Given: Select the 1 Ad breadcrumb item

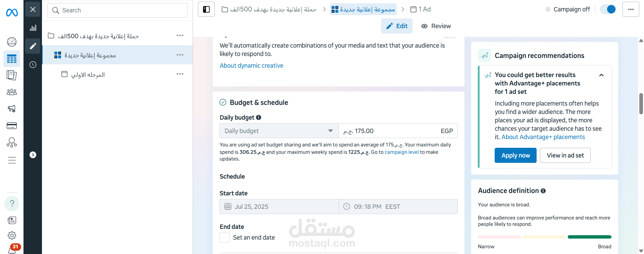Looking at the screenshot, I should [421, 9].
